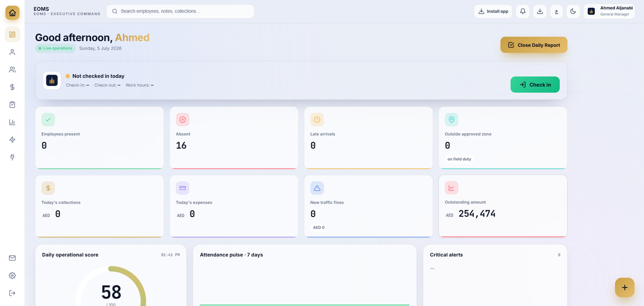The image size is (644, 306).
Task: Click the company logo icon in check-in panel
Action: (x=52, y=81)
